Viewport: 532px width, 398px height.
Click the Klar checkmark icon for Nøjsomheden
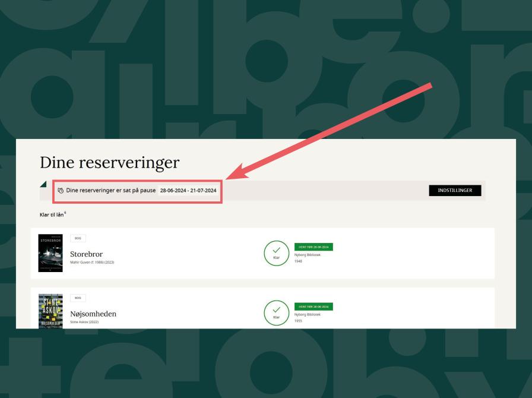(276, 312)
